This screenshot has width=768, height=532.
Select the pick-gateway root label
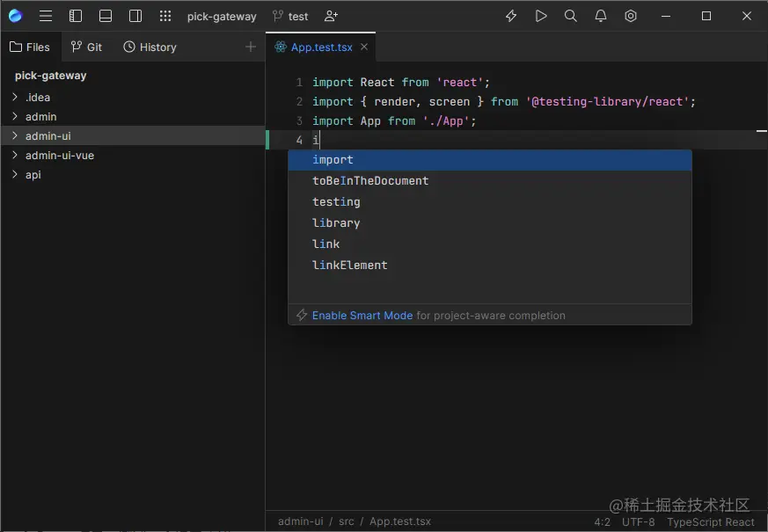point(50,76)
